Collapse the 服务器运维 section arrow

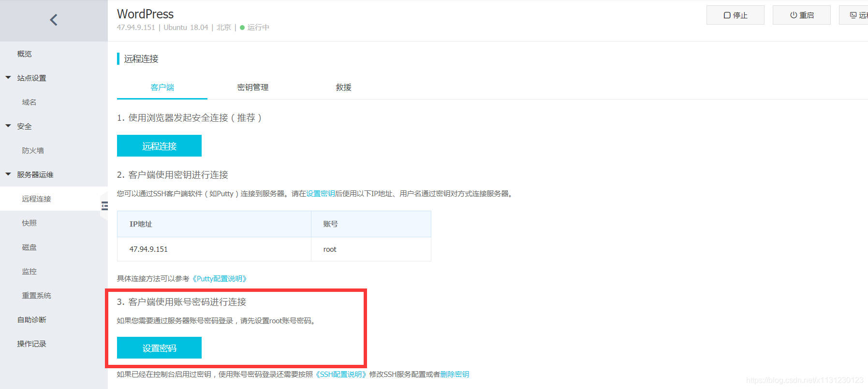(8, 174)
